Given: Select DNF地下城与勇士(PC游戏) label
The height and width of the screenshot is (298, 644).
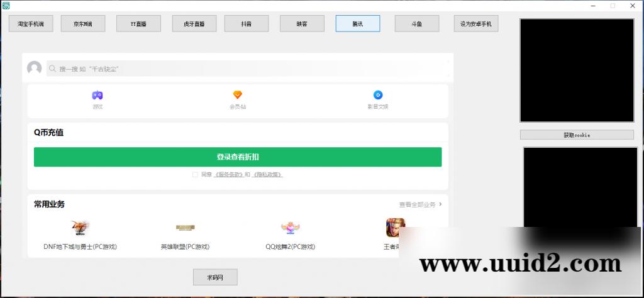Looking at the screenshot, I should coord(80,246).
